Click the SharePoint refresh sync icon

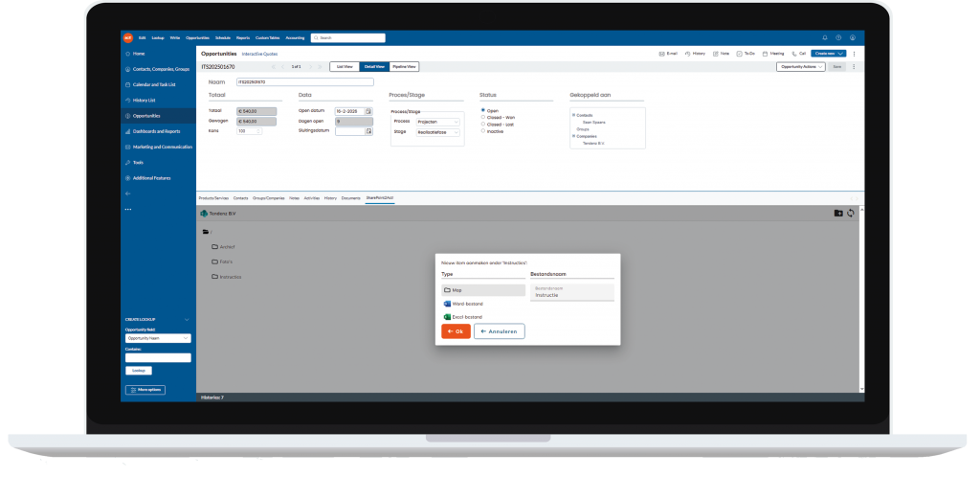[851, 213]
